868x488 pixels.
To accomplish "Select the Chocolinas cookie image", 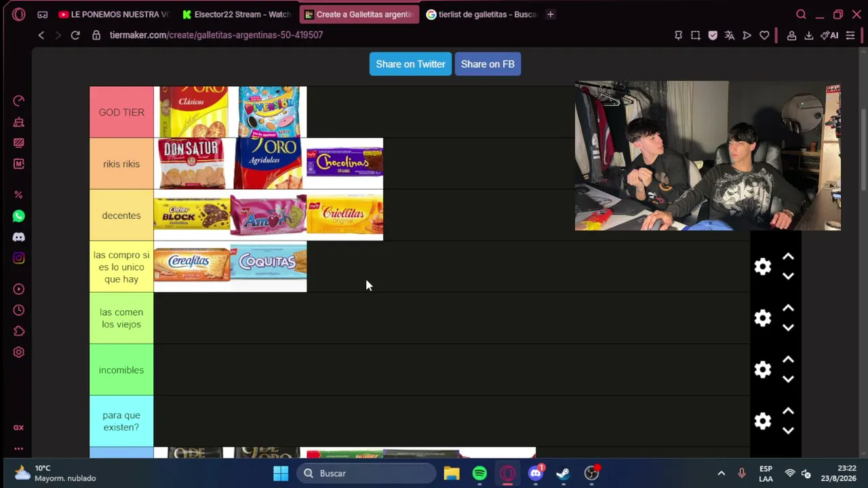I will [344, 163].
